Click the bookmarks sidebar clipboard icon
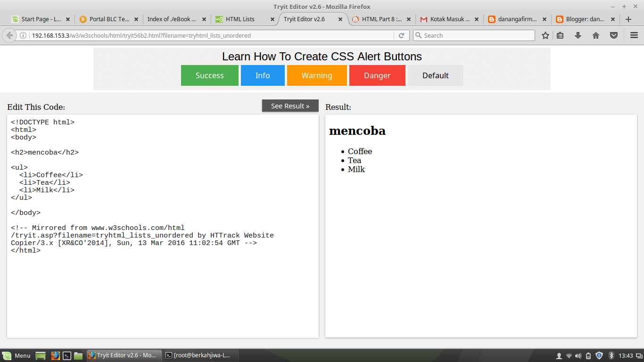This screenshot has height=362, width=644. (x=561, y=35)
